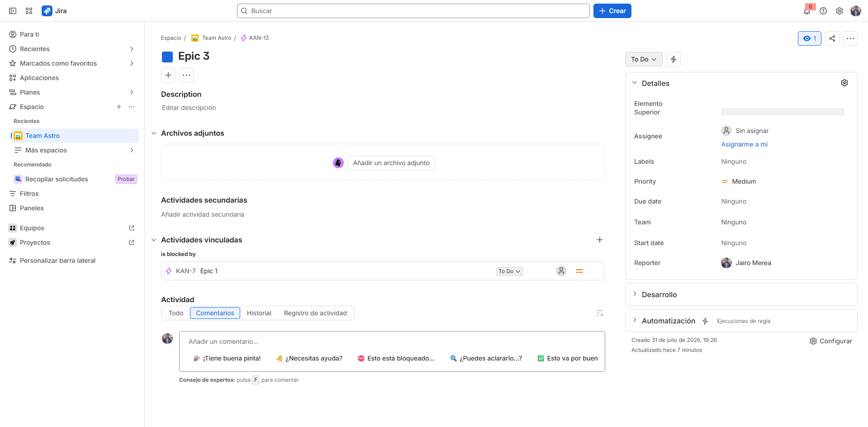Select the Comentarios tab
Screen dimensions: 868x427
click(x=215, y=313)
